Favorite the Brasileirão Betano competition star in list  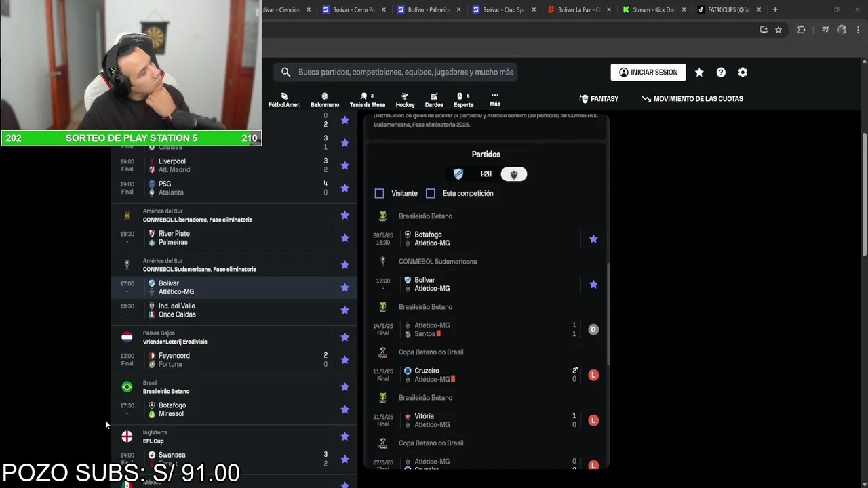pos(344,387)
